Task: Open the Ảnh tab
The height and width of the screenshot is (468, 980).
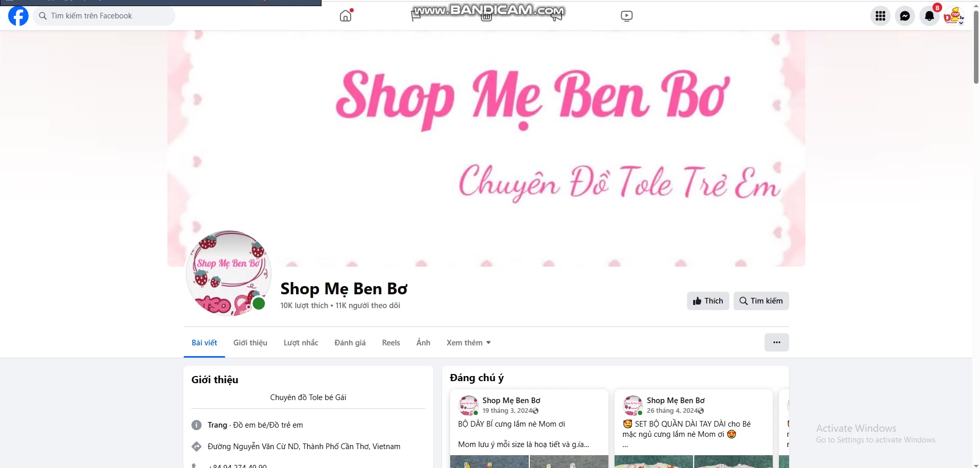Action: click(x=423, y=343)
